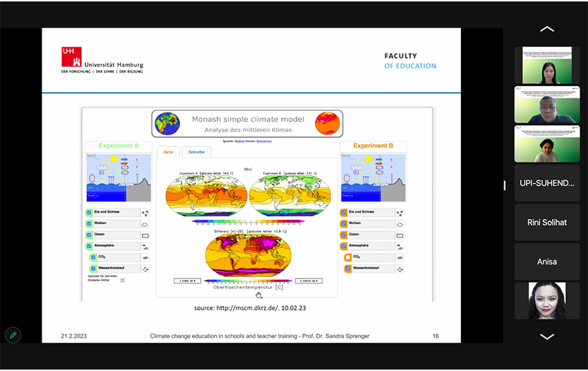Click the Eis und Schnee snowflake icon in Experiment A

tap(145, 213)
